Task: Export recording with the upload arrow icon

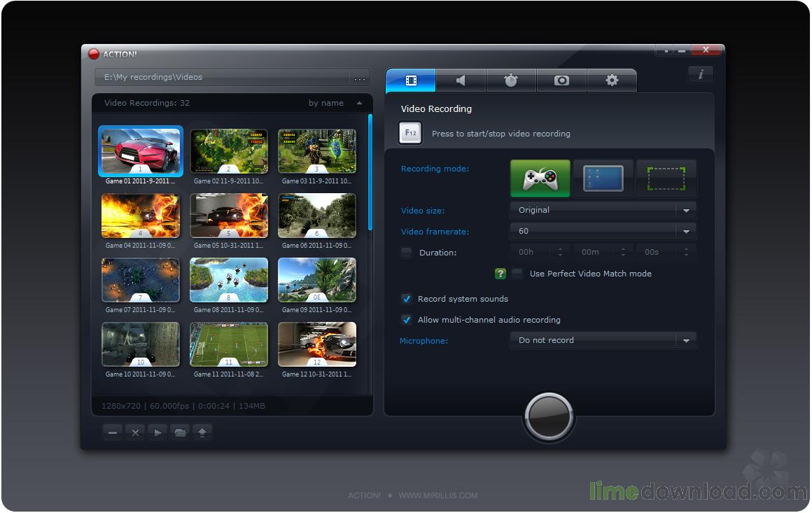Action: 202,432
